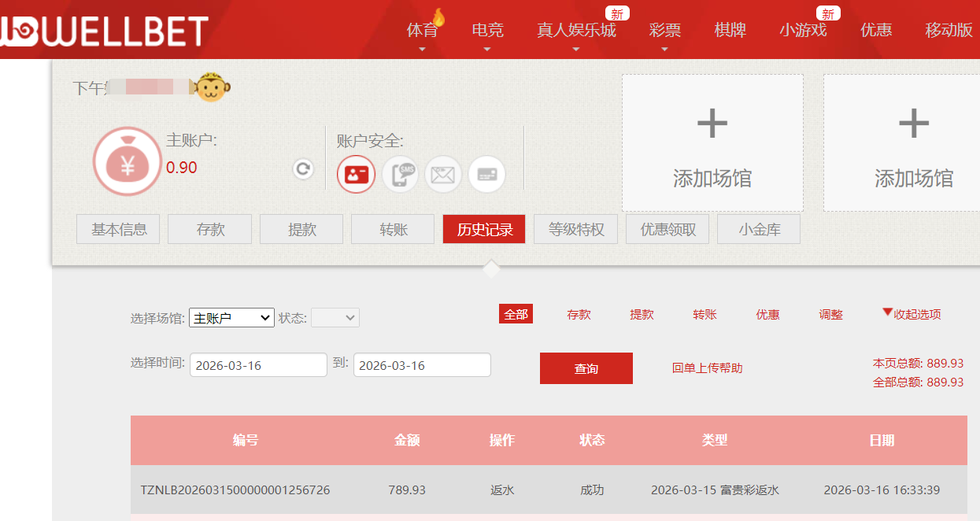The height and width of the screenshot is (521, 980).
Task: Switch to the 基本信息 tab
Action: point(117,228)
